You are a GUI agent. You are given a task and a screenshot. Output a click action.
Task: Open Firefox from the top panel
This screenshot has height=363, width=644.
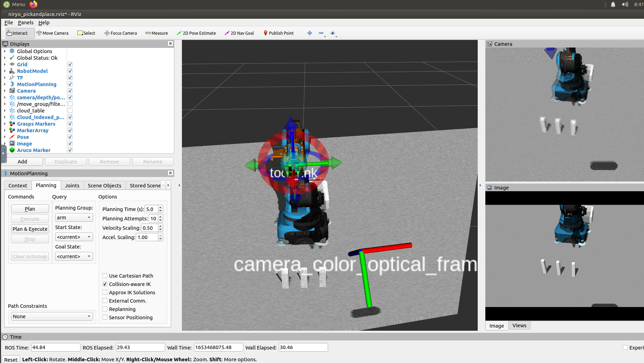point(33,5)
